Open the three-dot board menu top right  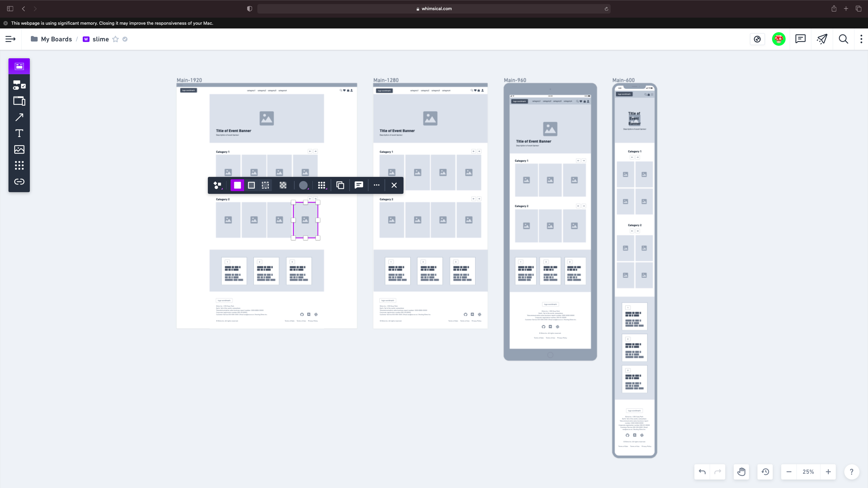(x=861, y=39)
